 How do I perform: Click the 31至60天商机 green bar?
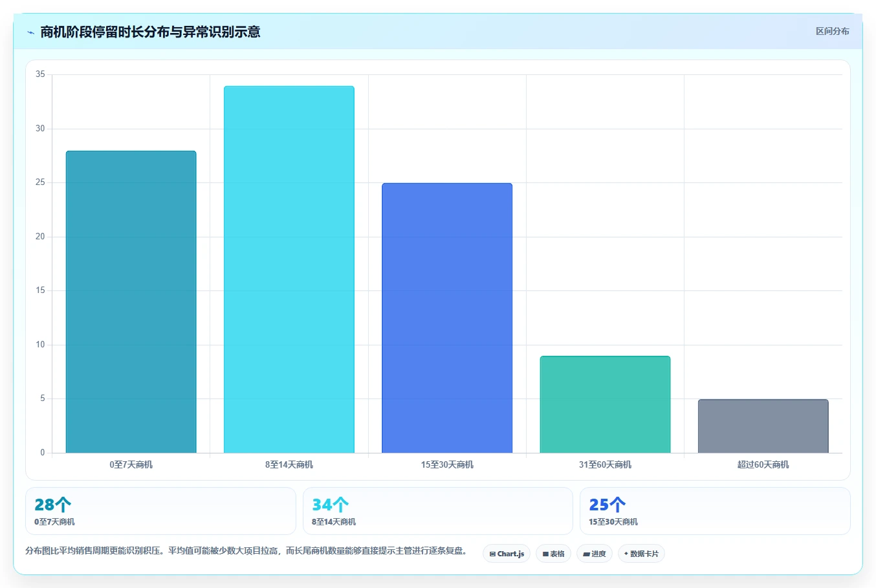tap(605, 404)
